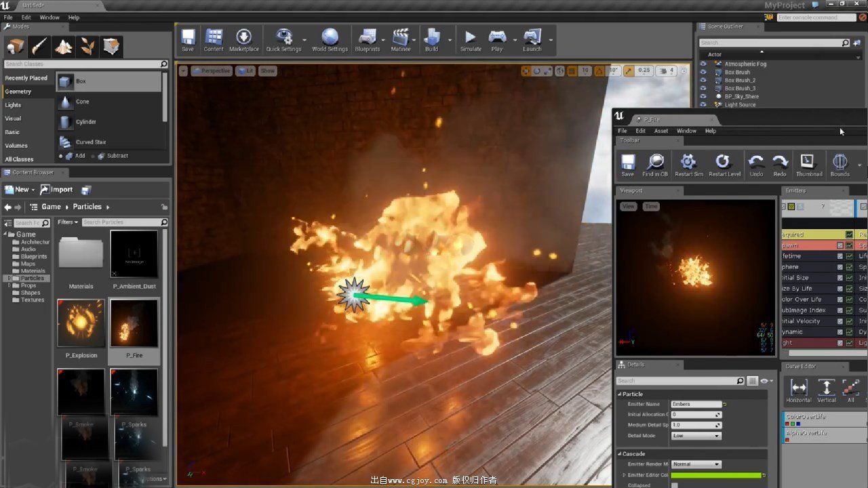Click the Time button in Cascade viewport
The height and width of the screenshot is (488, 868).
pos(651,206)
